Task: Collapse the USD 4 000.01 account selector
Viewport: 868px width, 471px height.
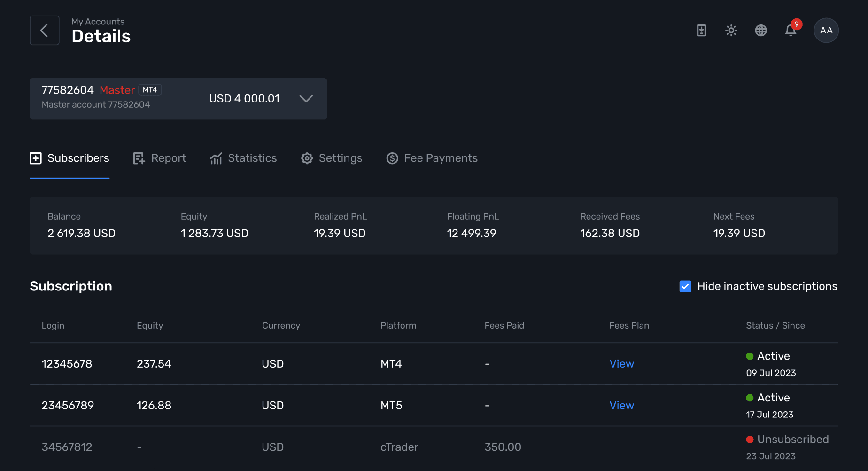Action: pos(306,99)
